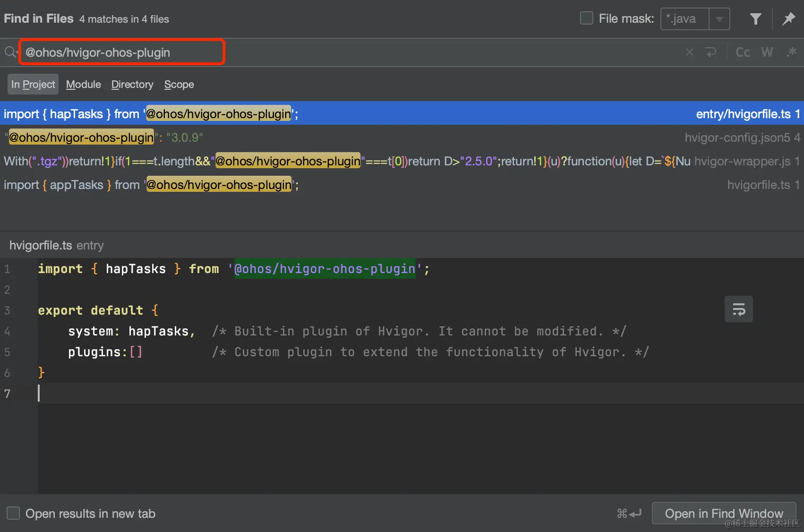The image size is (804, 532).
Task: Click the new line icon in search field
Action: pyautogui.click(x=710, y=52)
